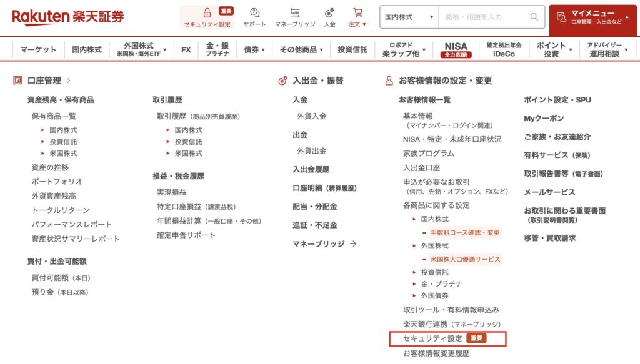Expand アドバイザー運用相談 nav dropdown
Screen dimensions: 640x364
click(607, 50)
